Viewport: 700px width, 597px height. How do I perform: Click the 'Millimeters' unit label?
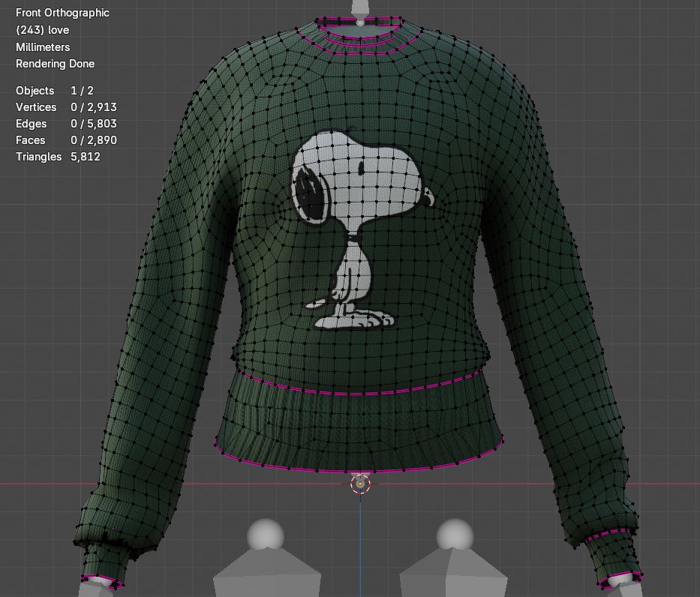(x=43, y=46)
